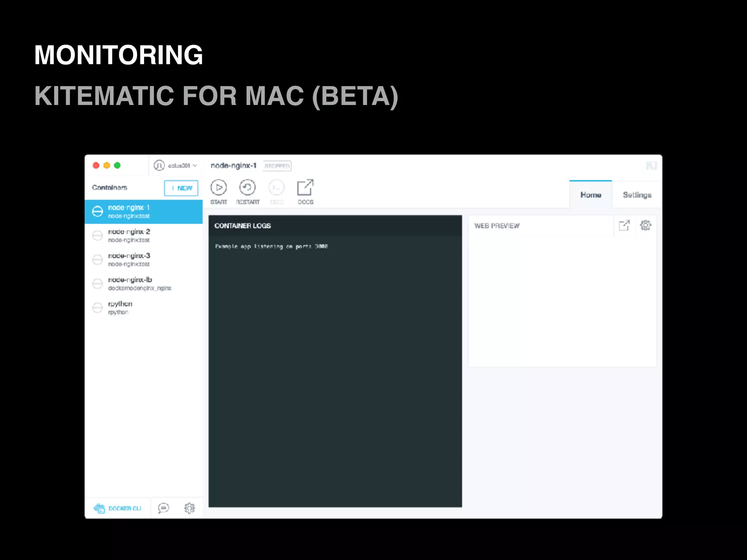Create a new container with NEW button

181,188
